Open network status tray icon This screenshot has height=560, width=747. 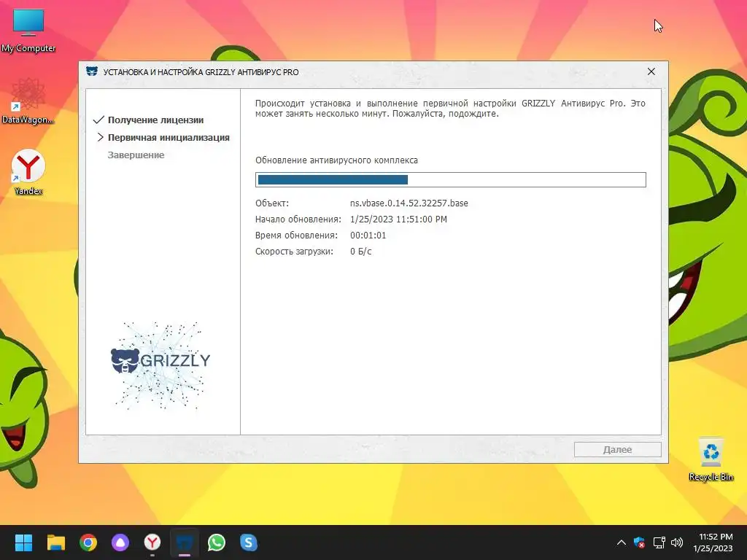[659, 542]
